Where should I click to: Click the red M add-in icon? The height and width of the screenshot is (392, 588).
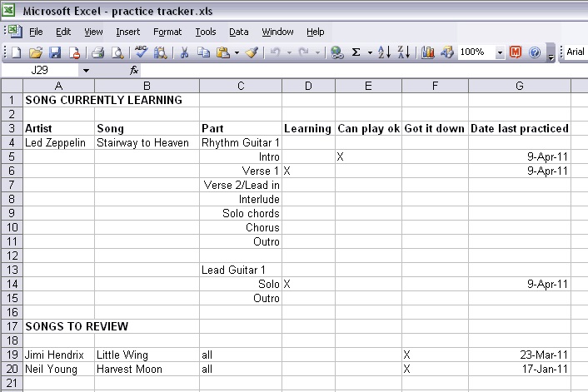pos(516,52)
